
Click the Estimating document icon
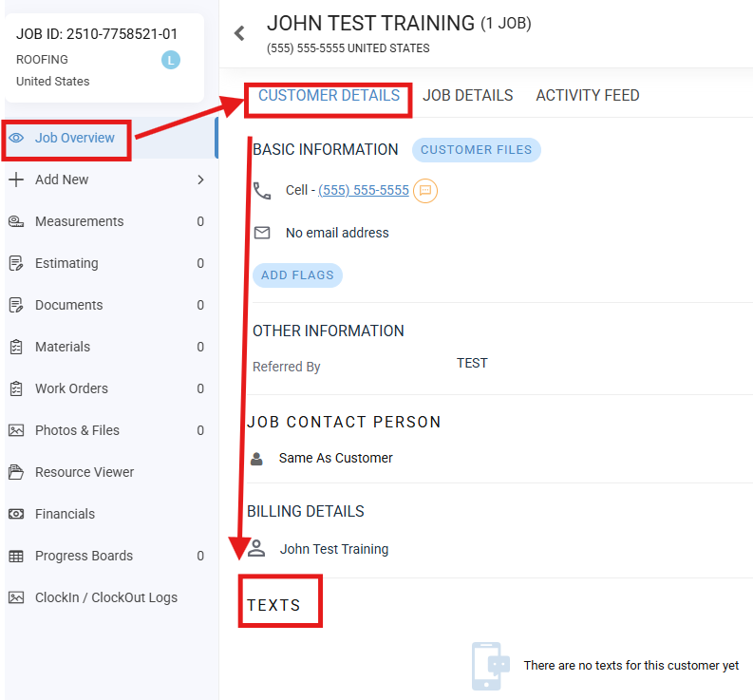point(16,263)
